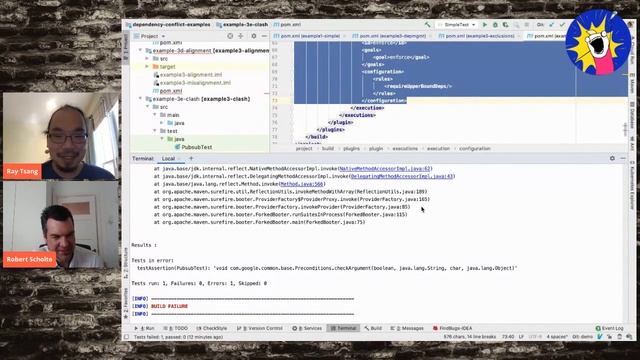Click the Git update project icon
The height and width of the screenshot is (360, 640).
[x=551, y=24]
